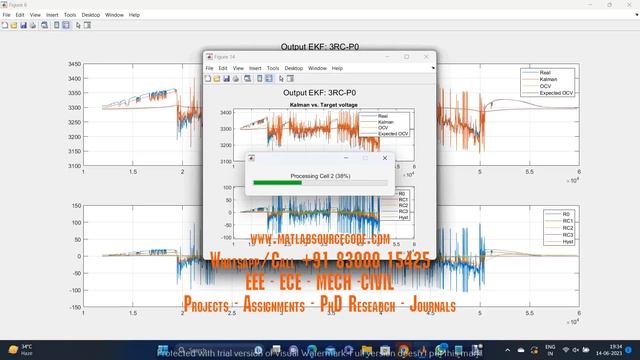Open Desktop menu in Figure 14 window
Image resolution: width=640 pixels, height=360 pixels.
[x=294, y=68]
